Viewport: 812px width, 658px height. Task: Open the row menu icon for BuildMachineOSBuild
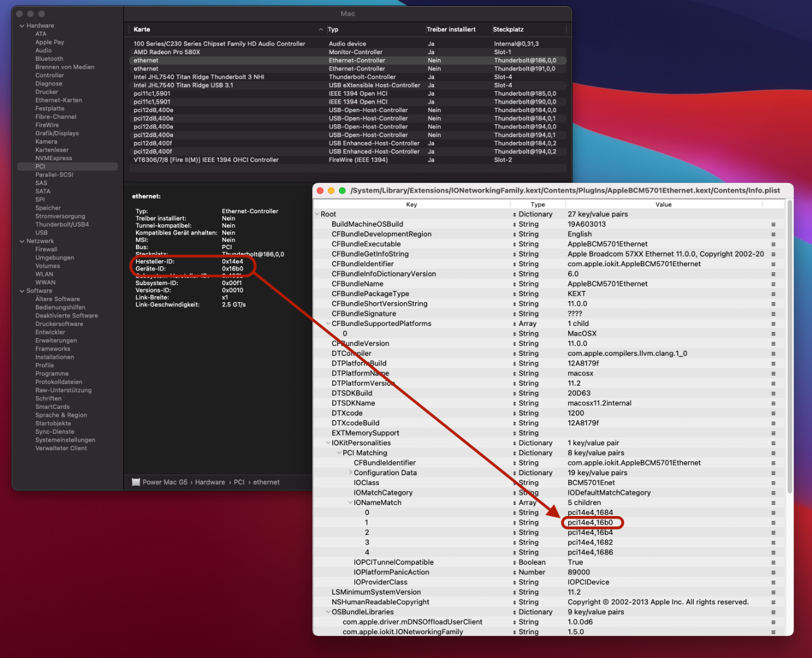tap(773, 224)
